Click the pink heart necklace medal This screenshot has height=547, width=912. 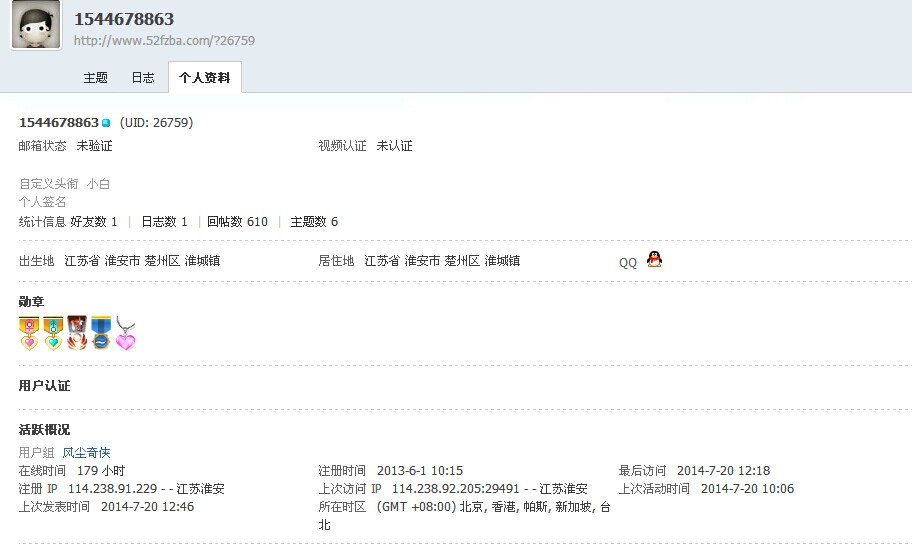(x=125, y=333)
